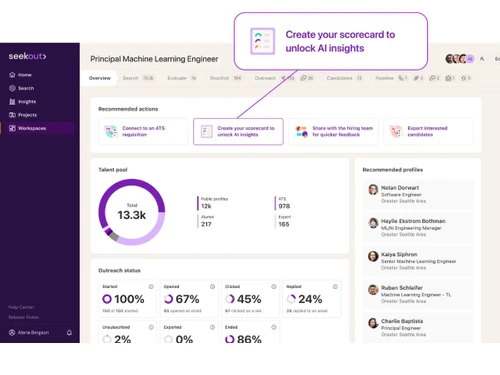This screenshot has width=500, height=375.
Task: Switch to the Candidates tab
Action: pos(344,78)
